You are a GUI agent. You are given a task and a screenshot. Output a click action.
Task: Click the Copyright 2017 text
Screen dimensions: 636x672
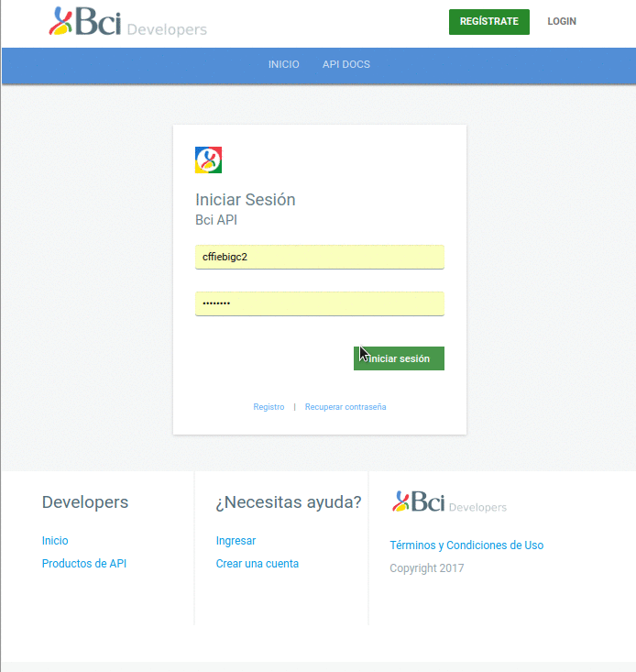(426, 567)
